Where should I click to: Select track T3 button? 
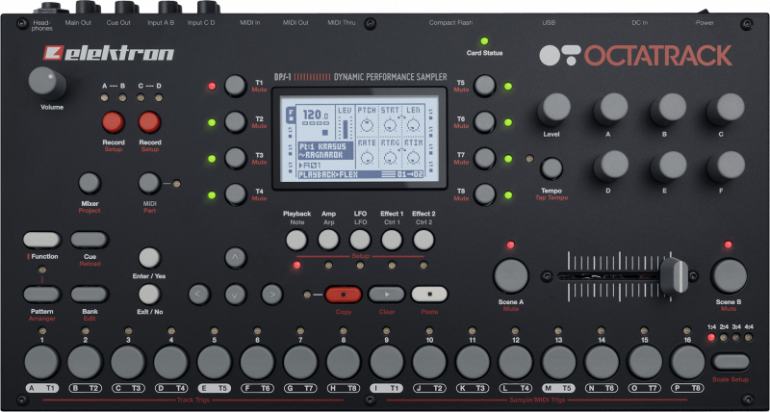[235, 158]
